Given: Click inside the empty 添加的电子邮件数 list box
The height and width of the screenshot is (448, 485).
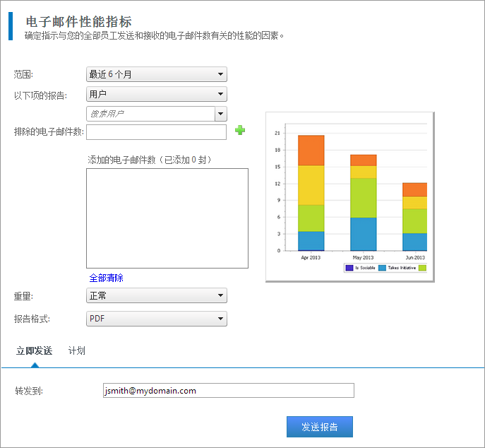Looking at the screenshot, I should [167, 218].
